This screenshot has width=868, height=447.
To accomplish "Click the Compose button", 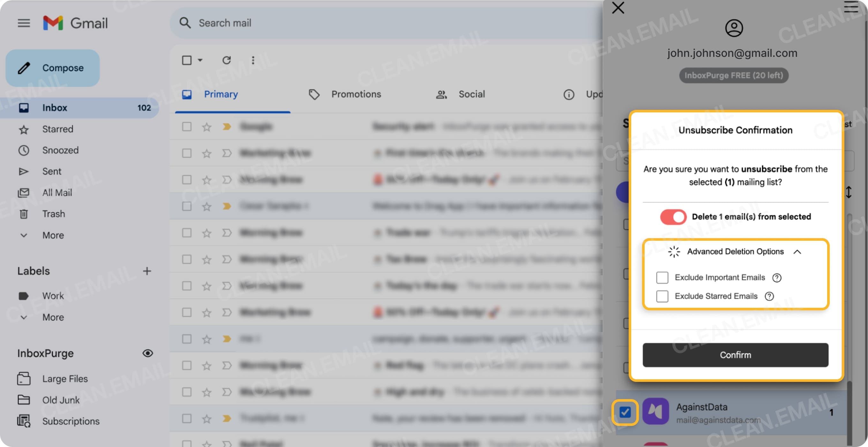I will pos(52,68).
